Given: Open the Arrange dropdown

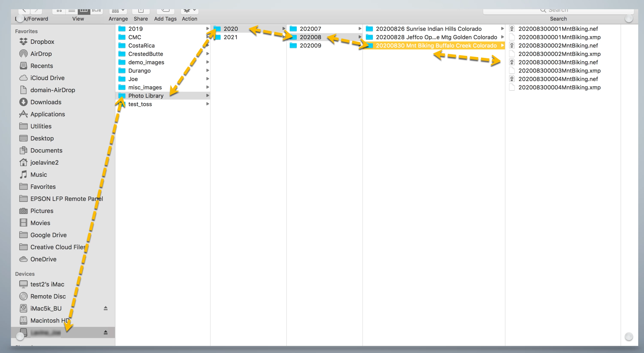Looking at the screenshot, I should pos(118,12).
